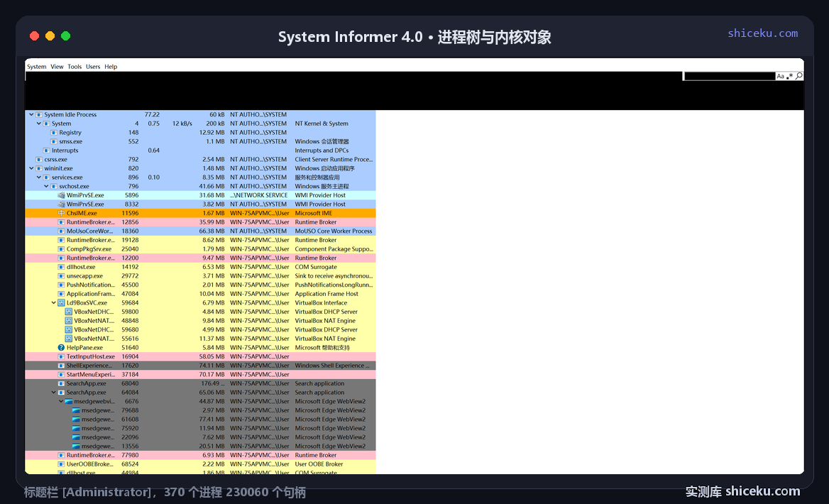Click msedgewebvi... Edge icon PID 6676
The image size is (829, 504).
(69, 401)
